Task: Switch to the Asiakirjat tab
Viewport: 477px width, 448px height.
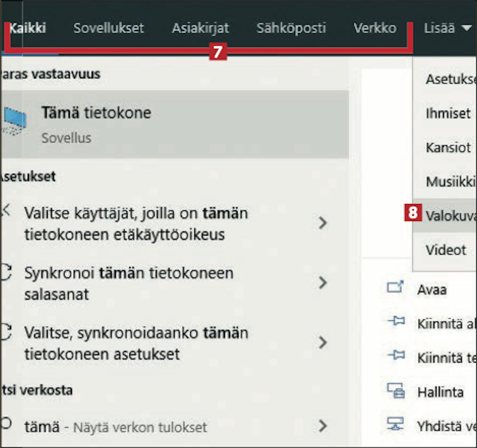Action: [x=200, y=28]
